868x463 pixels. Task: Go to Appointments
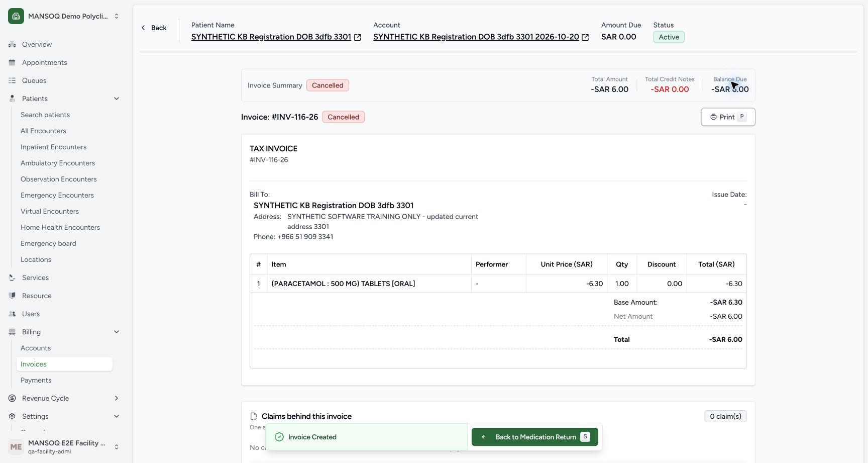click(44, 62)
